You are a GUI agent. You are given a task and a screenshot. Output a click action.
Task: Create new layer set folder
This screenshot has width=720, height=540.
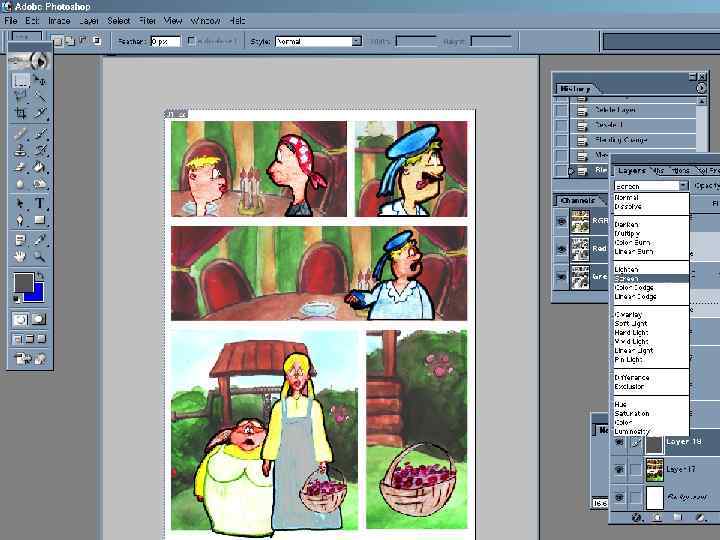(x=678, y=518)
